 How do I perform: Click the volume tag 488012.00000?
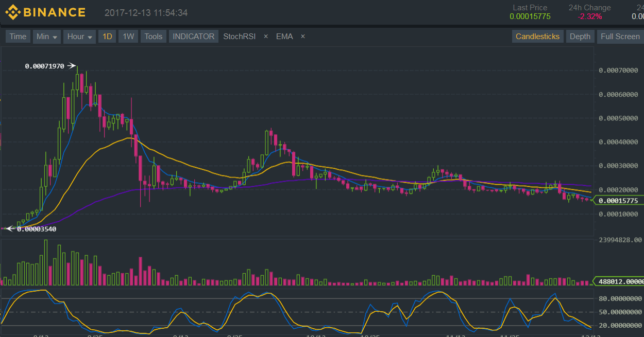tap(619, 281)
